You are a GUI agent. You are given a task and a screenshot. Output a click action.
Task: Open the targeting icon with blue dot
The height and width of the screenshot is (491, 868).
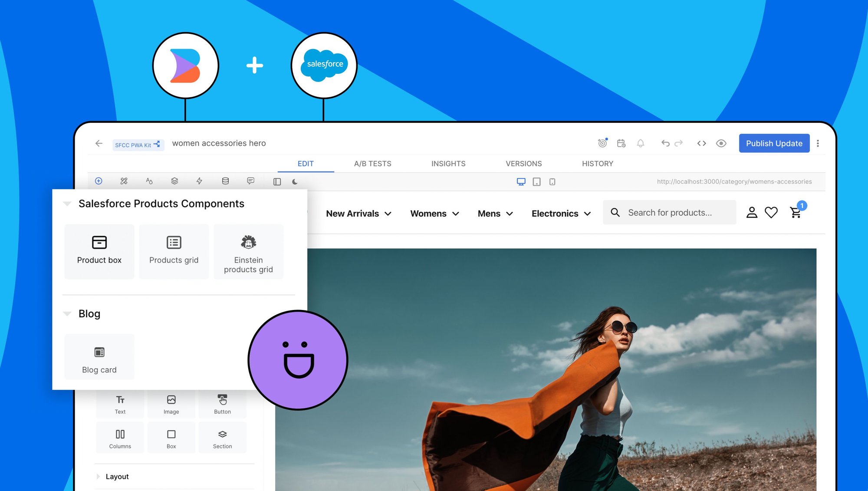[x=602, y=143]
